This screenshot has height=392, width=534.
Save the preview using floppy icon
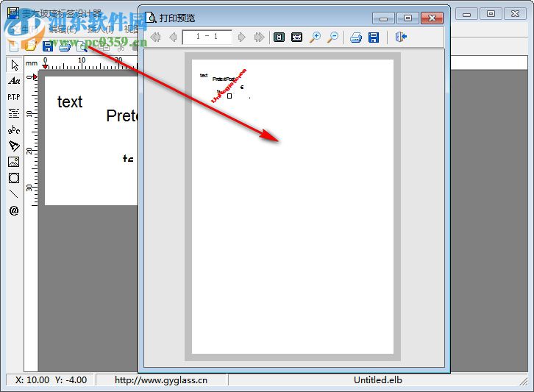pos(374,37)
